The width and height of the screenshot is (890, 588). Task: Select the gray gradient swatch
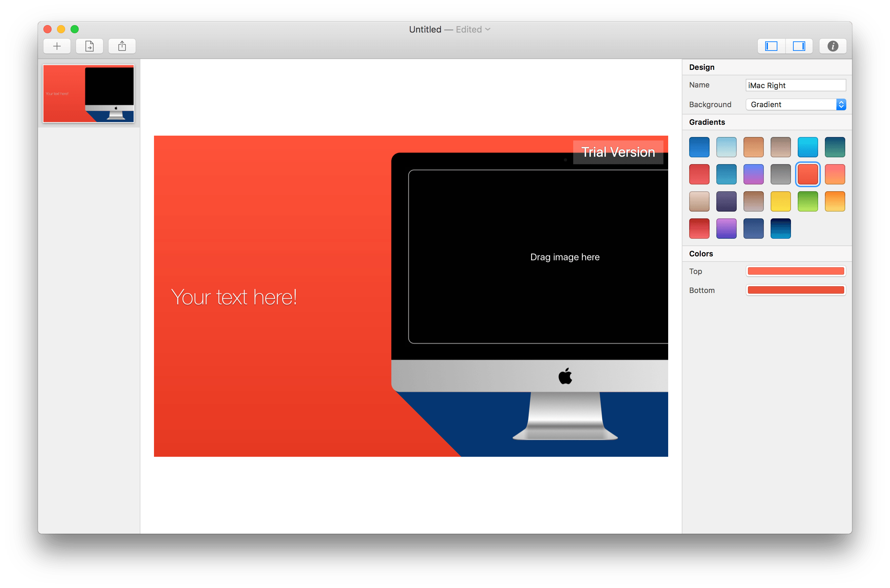tap(780, 174)
